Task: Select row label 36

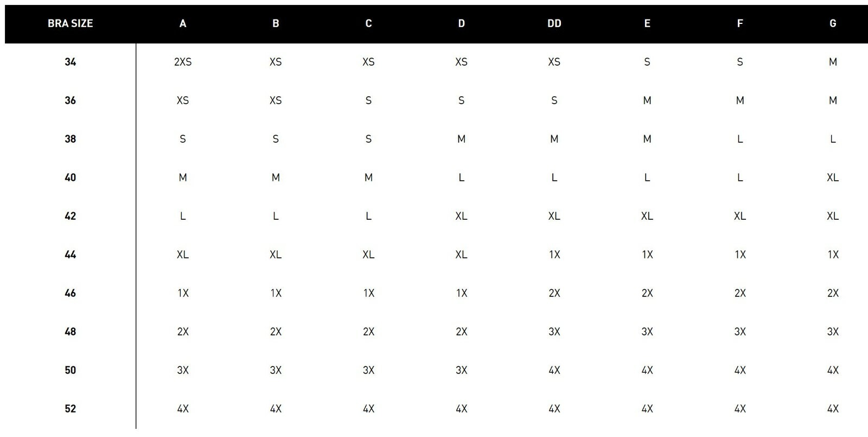Action: point(71,100)
